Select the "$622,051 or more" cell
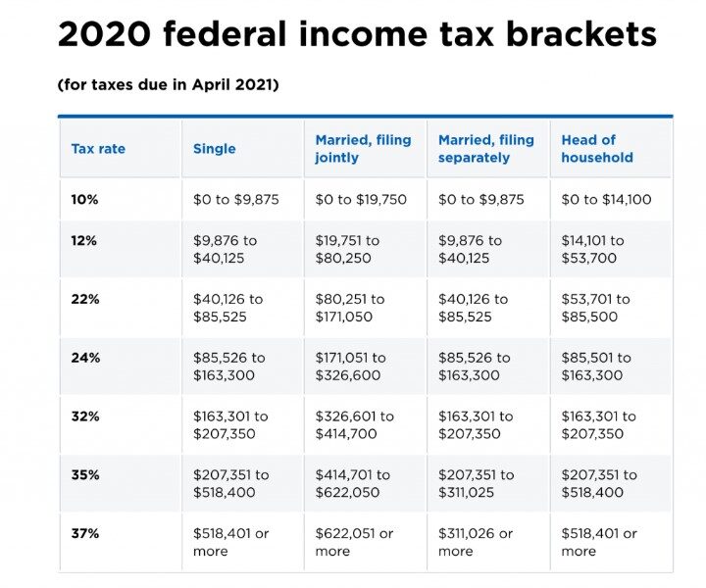Viewport: 706px width, 588px height. pos(354,543)
